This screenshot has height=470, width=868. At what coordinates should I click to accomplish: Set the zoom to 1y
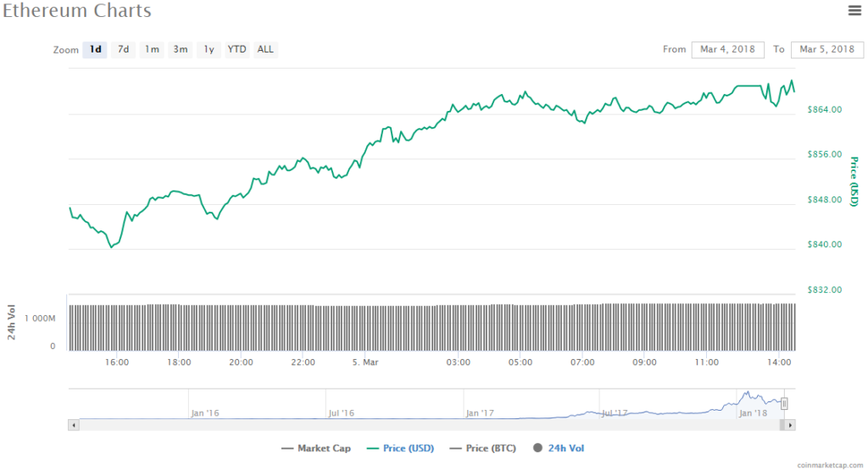208,49
